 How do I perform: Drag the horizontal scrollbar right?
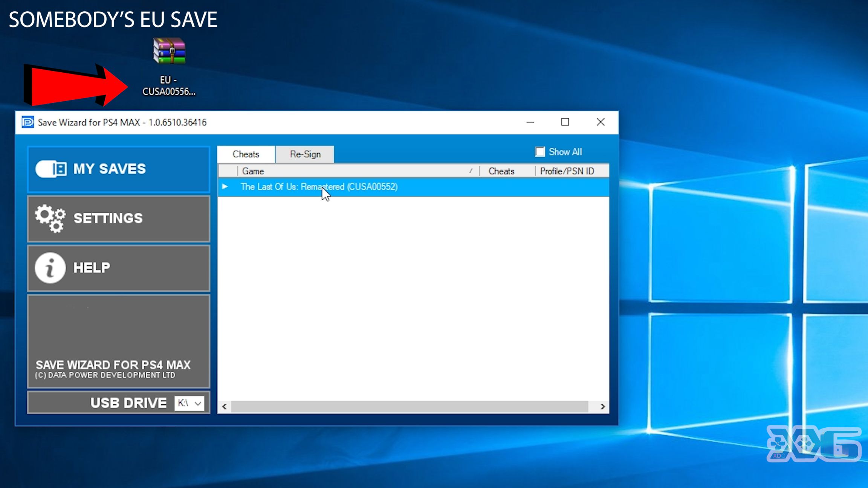[x=603, y=406]
